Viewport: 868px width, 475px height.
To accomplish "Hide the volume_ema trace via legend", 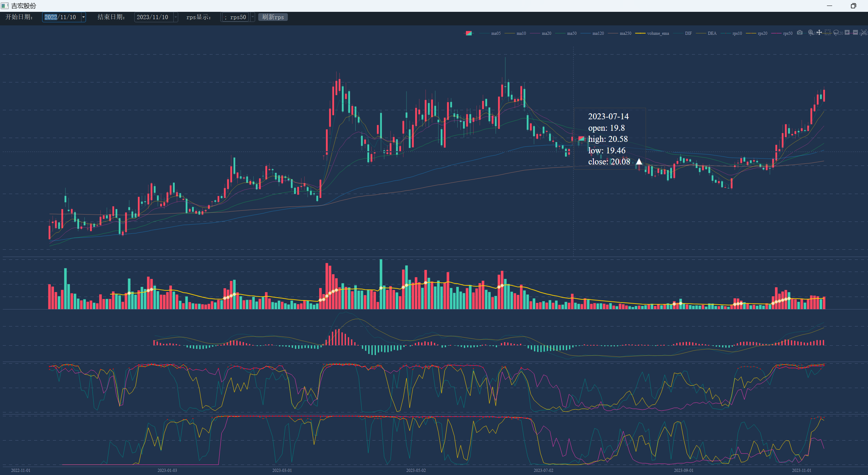I will (x=652, y=33).
